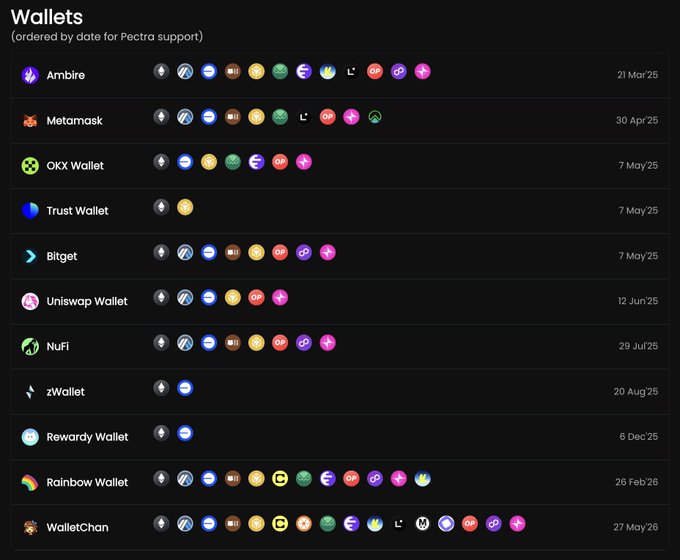Click purple square chain icon in WalletChan row
The image size is (680, 560).
446,524
